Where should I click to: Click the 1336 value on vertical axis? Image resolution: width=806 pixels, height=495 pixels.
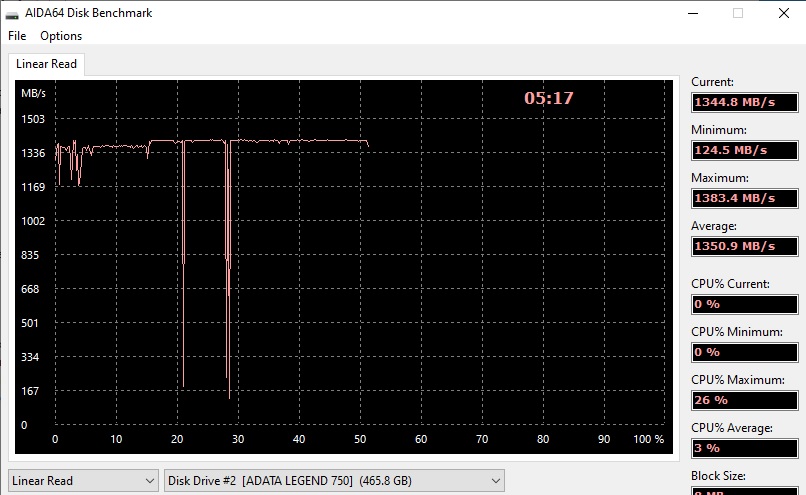pos(33,153)
